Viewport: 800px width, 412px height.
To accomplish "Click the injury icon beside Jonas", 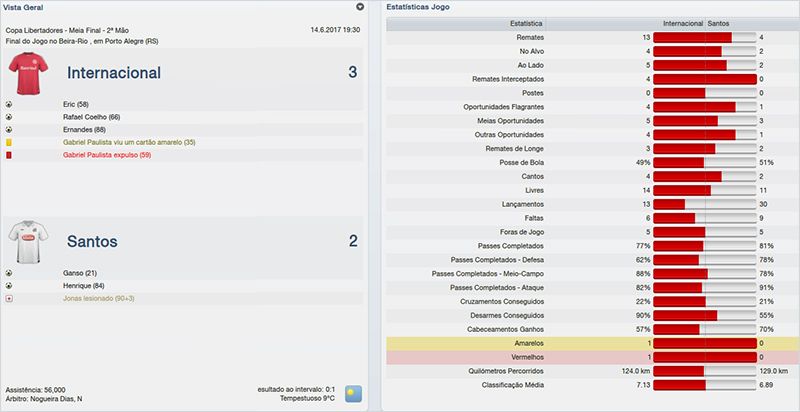I will tap(9, 298).
